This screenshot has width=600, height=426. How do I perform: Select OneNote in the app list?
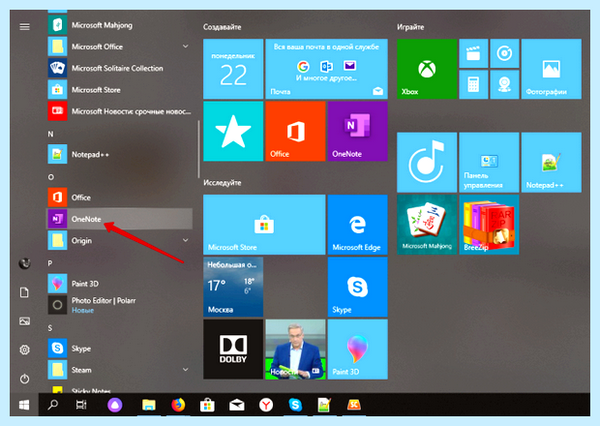pyautogui.click(x=119, y=219)
